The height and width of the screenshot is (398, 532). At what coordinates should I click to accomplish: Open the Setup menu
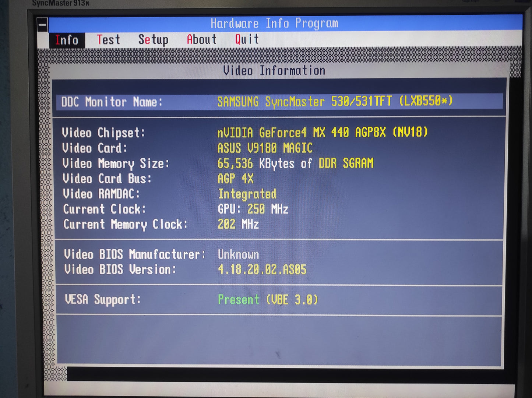(153, 39)
